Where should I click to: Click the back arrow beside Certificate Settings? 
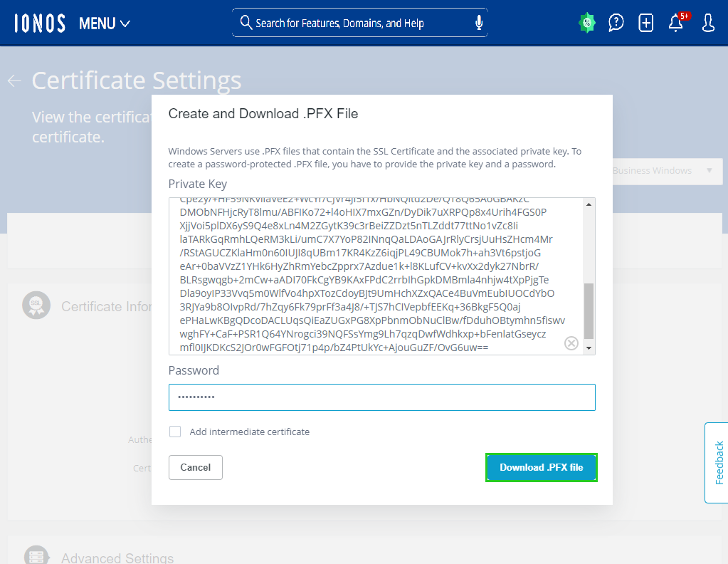click(14, 80)
